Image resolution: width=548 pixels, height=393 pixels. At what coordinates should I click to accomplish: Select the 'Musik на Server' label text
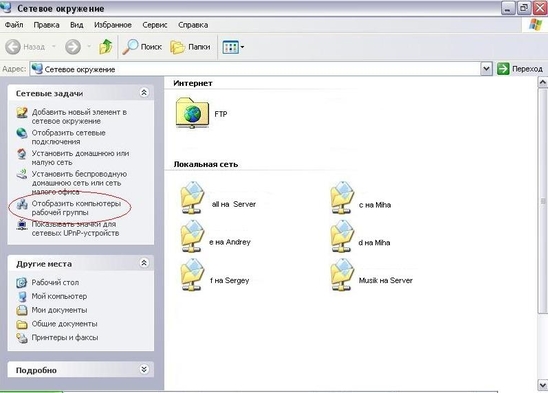[x=386, y=280]
